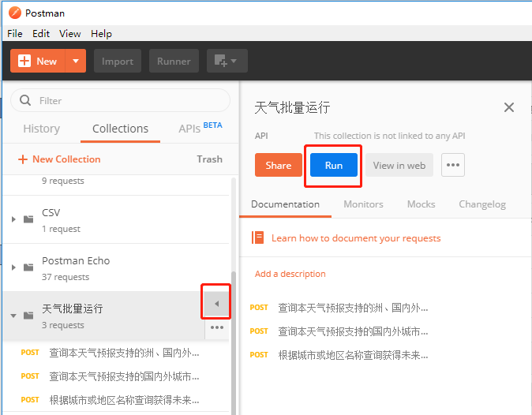The image size is (532, 415).
Task: Select the 天气批量运行 collection name in sidebar
Action: (73, 308)
